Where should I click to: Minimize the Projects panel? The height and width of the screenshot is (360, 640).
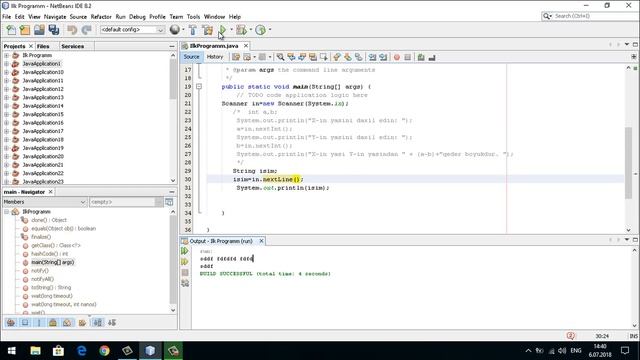[172, 46]
